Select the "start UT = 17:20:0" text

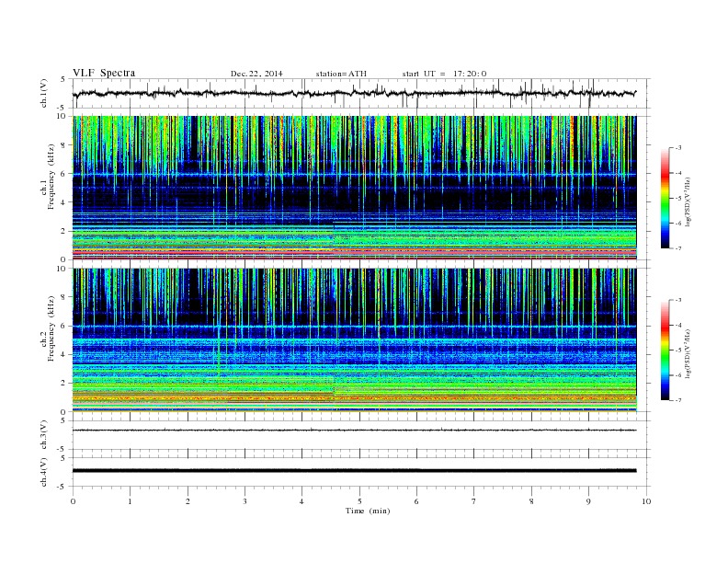(444, 74)
